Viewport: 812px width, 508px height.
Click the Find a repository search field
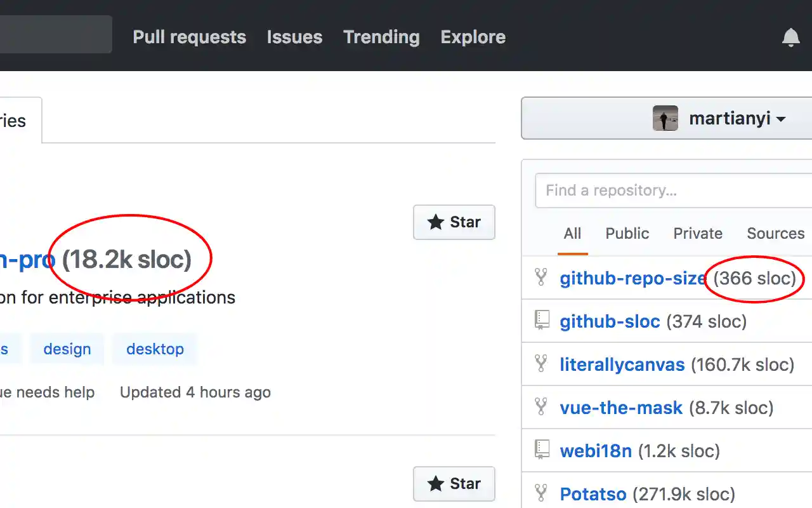[x=672, y=190]
